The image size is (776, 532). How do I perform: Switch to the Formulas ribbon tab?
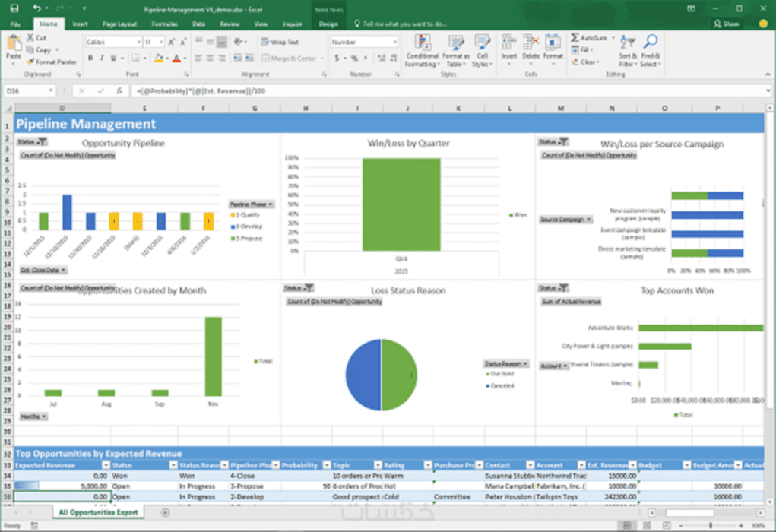pos(164,24)
